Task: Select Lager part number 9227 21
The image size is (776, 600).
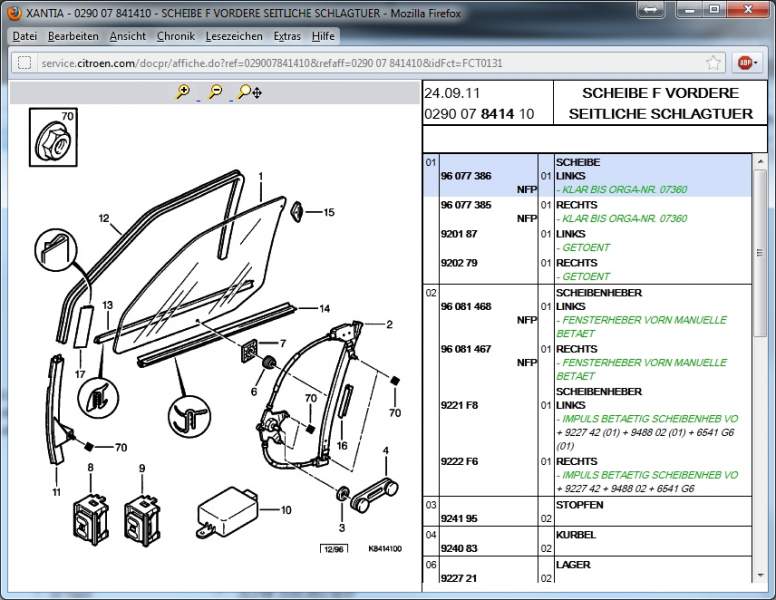Action: 459,578
